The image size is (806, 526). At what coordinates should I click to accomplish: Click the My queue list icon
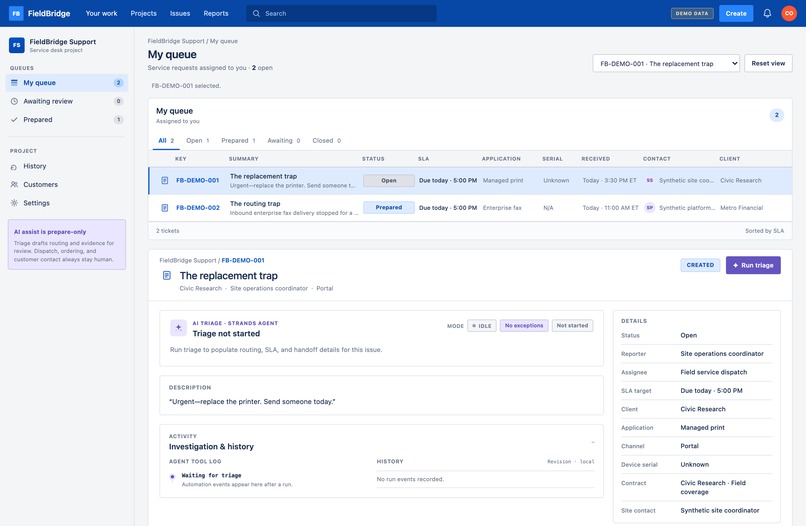click(x=14, y=82)
